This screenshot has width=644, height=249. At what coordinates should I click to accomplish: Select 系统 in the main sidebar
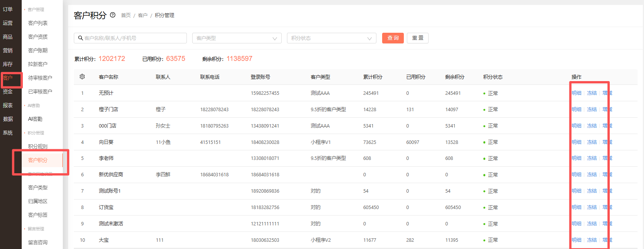[x=8, y=132]
